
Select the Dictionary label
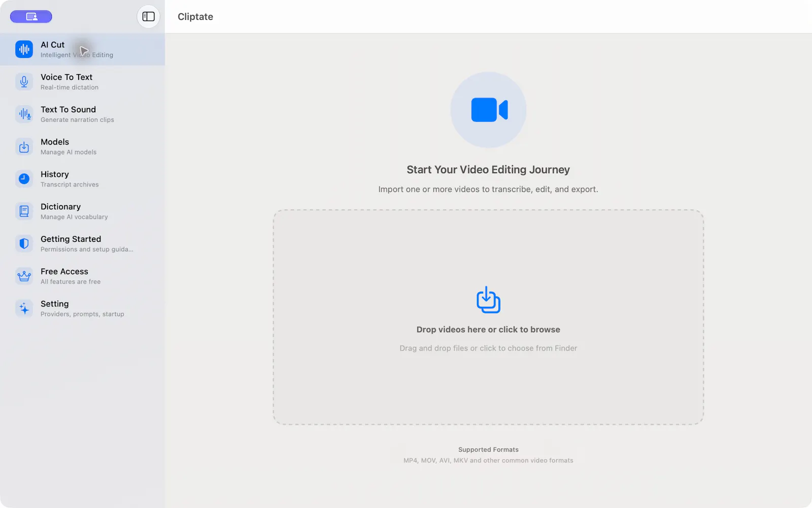60,207
